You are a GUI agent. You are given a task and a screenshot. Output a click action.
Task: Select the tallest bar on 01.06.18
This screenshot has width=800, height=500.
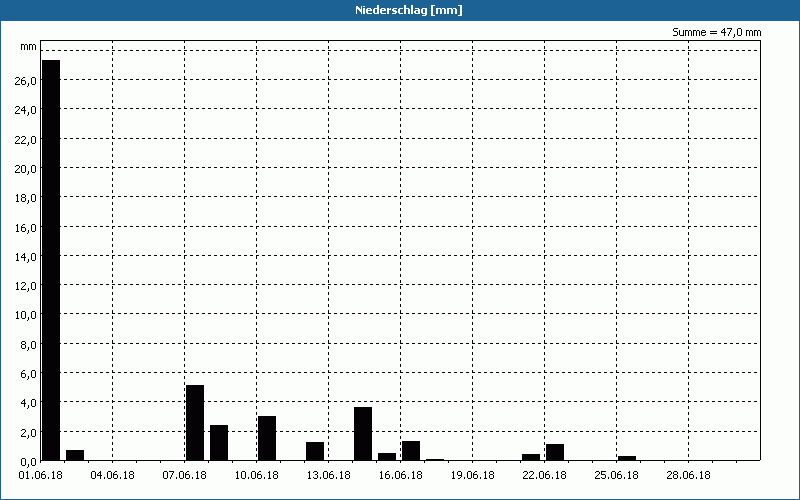point(51,260)
